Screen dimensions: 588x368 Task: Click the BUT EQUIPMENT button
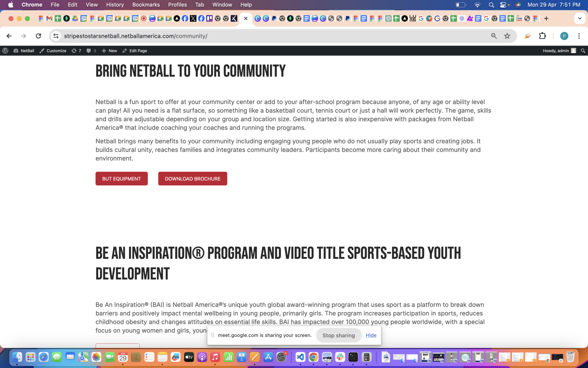pos(121,179)
